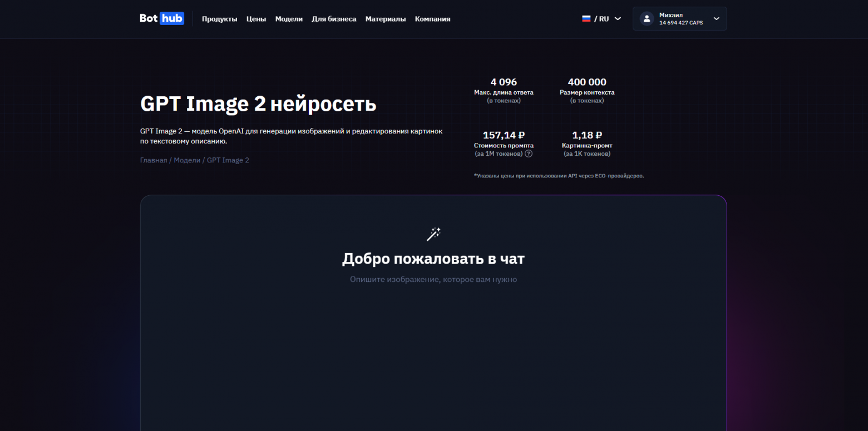Click the Размер контекста label
The width and height of the screenshot is (868, 431).
[587, 92]
